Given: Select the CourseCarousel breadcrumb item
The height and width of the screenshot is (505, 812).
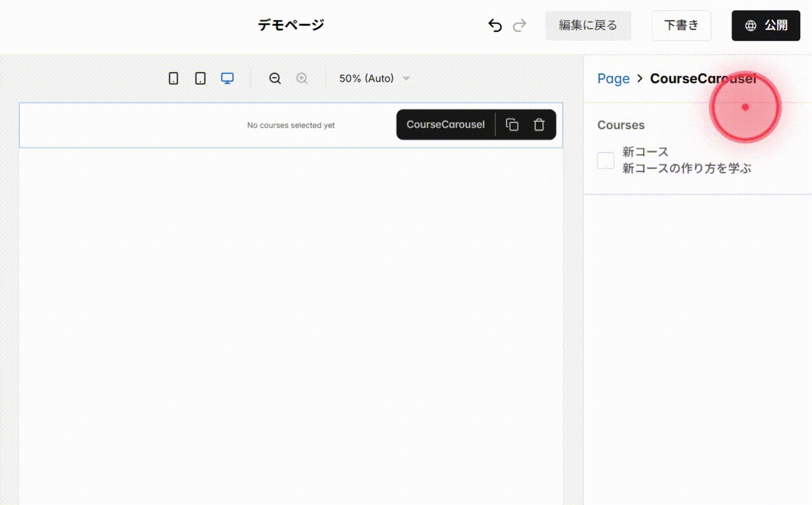Looking at the screenshot, I should tap(703, 78).
